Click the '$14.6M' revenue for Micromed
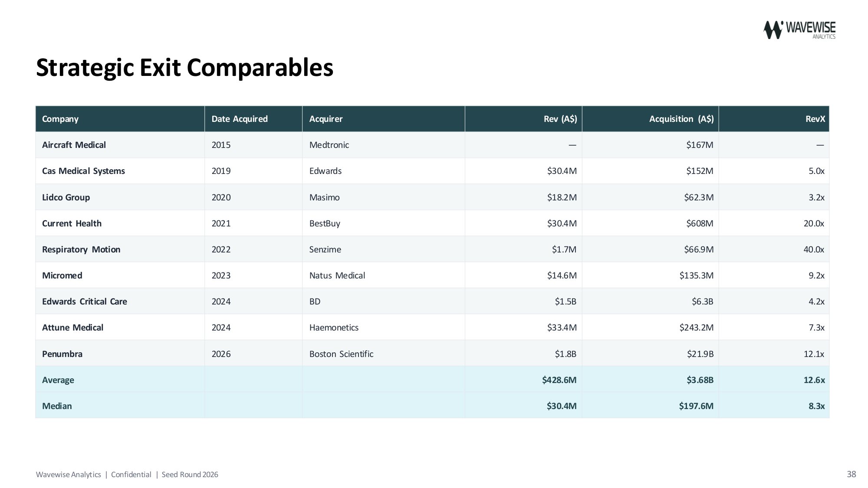 [x=562, y=275]
